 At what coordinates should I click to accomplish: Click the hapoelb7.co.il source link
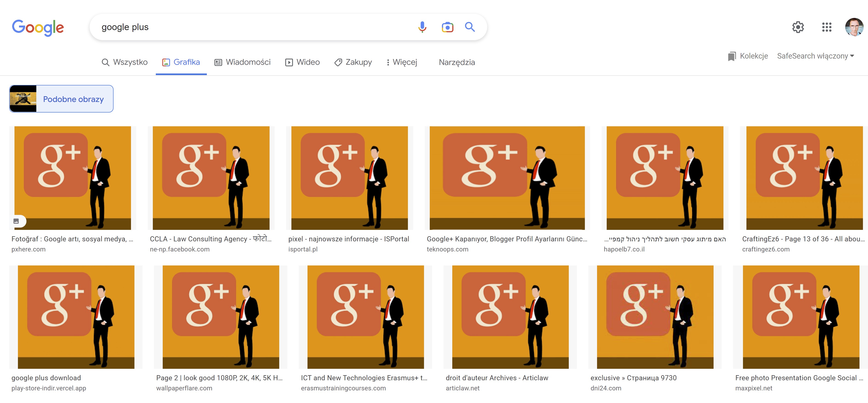click(624, 249)
